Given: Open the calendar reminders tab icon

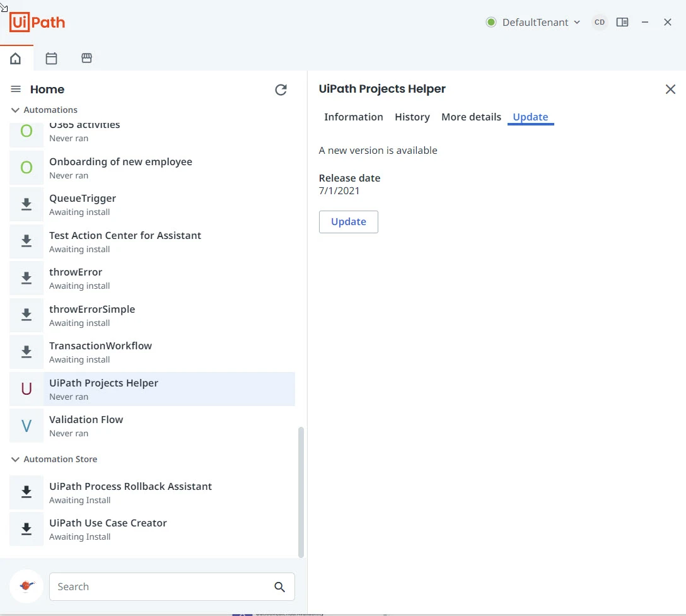Looking at the screenshot, I should (51, 58).
